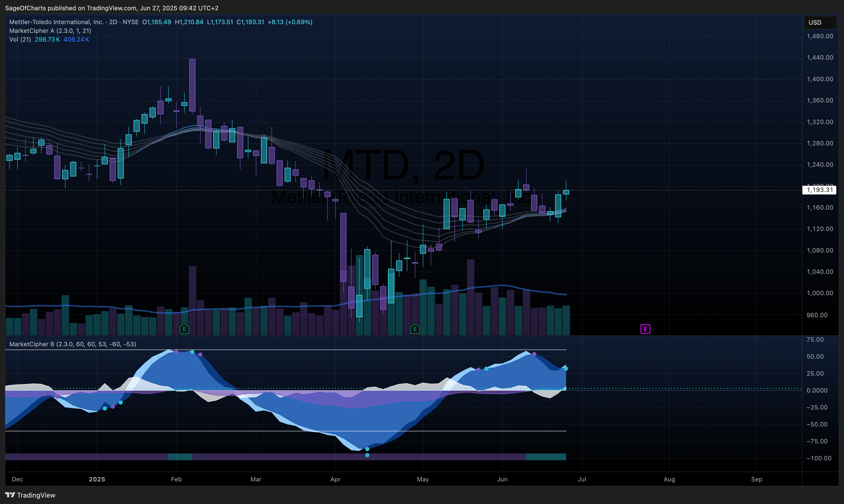The height and width of the screenshot is (504, 844).
Task: Click the open price value O1,185.49
Action: tap(157, 22)
